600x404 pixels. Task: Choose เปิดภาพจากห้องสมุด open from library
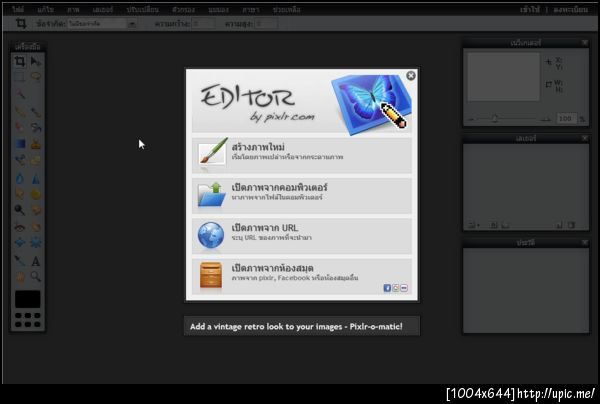[302, 276]
